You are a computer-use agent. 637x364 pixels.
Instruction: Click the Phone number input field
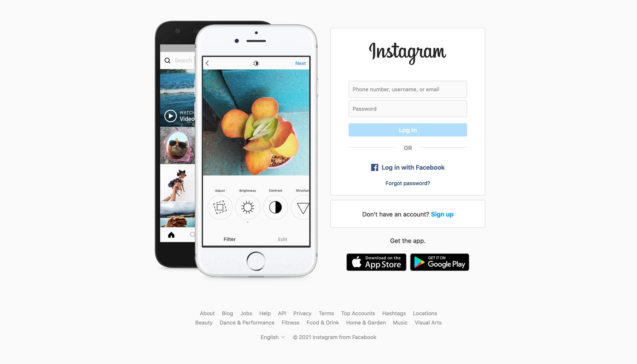[408, 89]
